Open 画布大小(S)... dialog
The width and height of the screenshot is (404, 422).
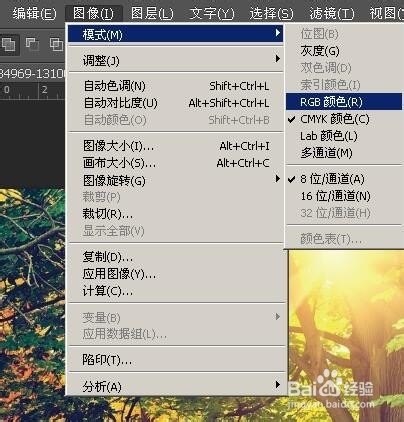[x=175, y=163]
